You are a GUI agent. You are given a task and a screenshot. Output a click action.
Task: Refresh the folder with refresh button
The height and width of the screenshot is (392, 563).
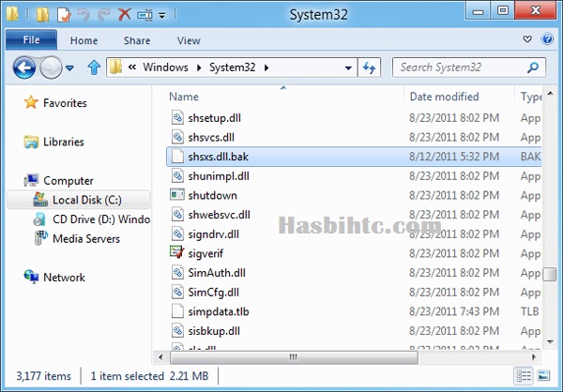(369, 68)
